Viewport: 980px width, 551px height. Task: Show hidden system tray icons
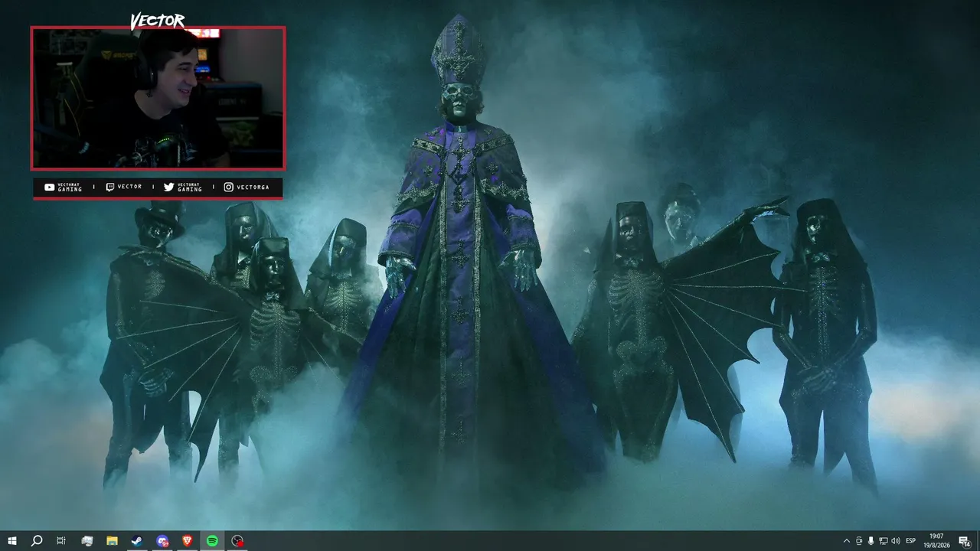click(x=846, y=540)
